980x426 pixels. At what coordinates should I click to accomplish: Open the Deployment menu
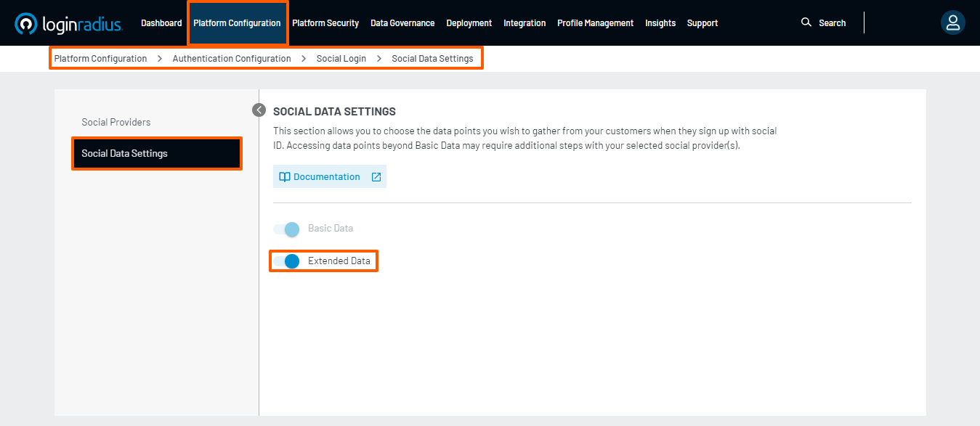[469, 22]
